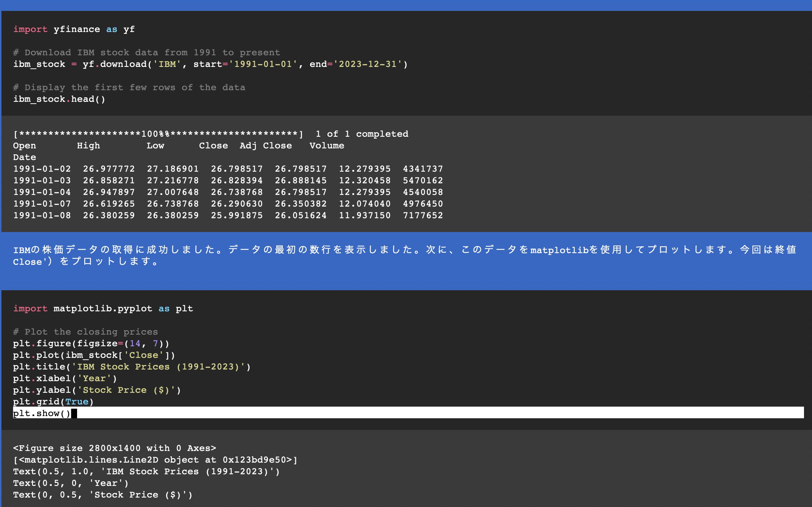
Task: Select the yf.download function call line
Action: point(211,64)
